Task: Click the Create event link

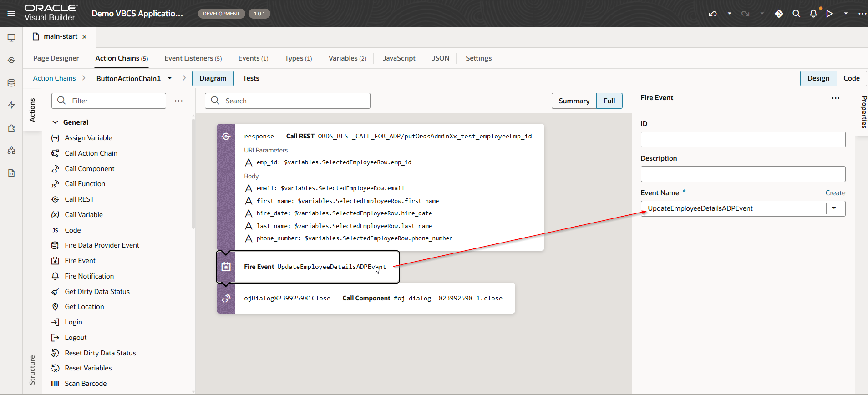Action: 835,193
